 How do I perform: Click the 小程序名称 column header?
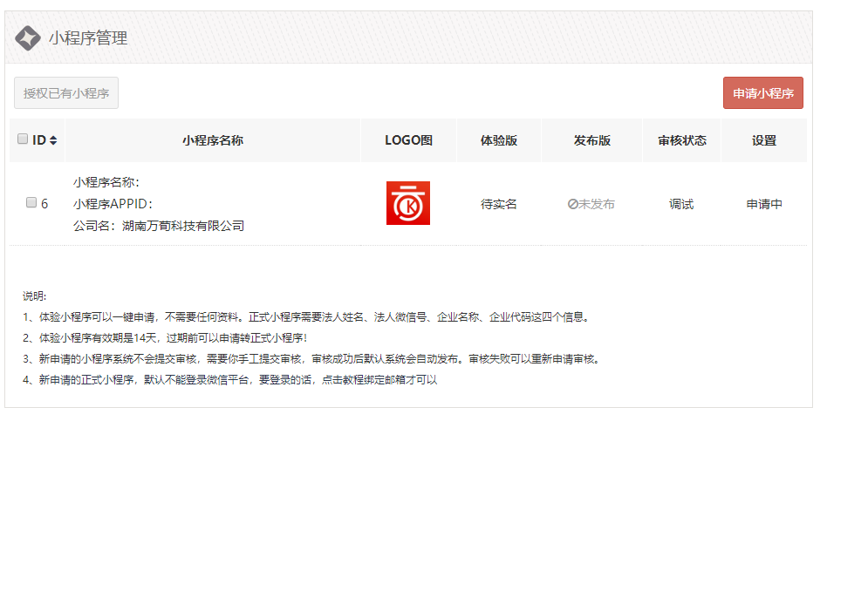[x=213, y=140]
